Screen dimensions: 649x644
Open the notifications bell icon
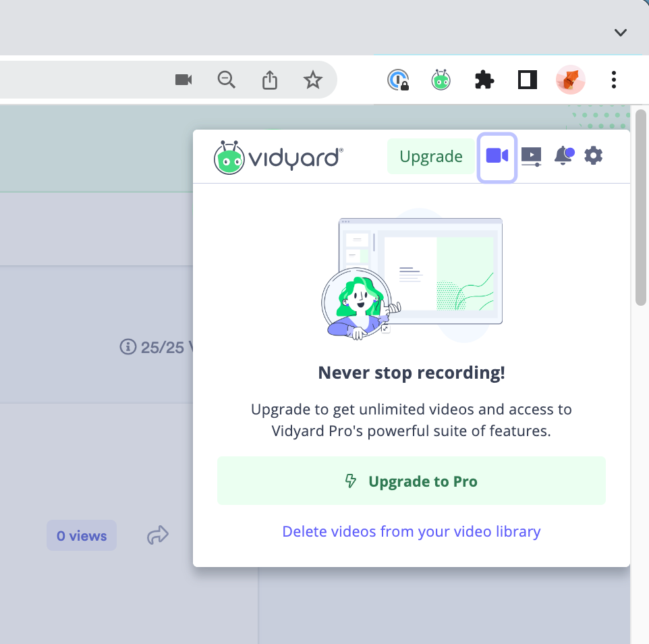tap(564, 156)
